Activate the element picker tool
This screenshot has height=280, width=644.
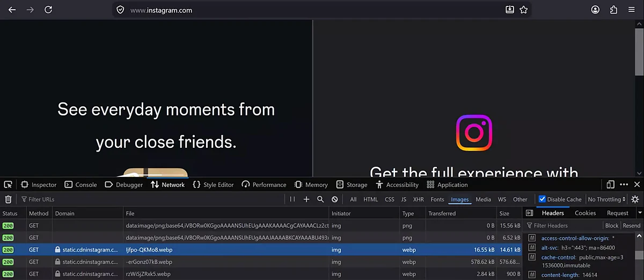pyautogui.click(x=8, y=184)
